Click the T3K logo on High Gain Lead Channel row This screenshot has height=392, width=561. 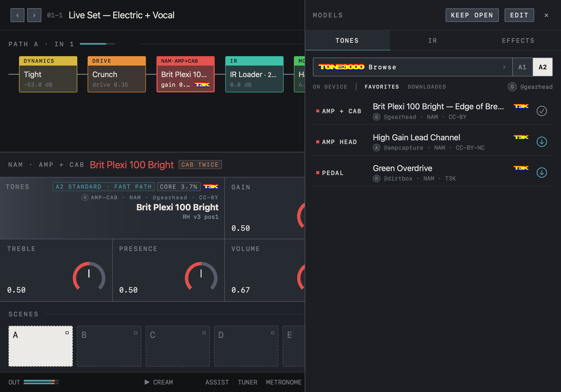point(521,137)
